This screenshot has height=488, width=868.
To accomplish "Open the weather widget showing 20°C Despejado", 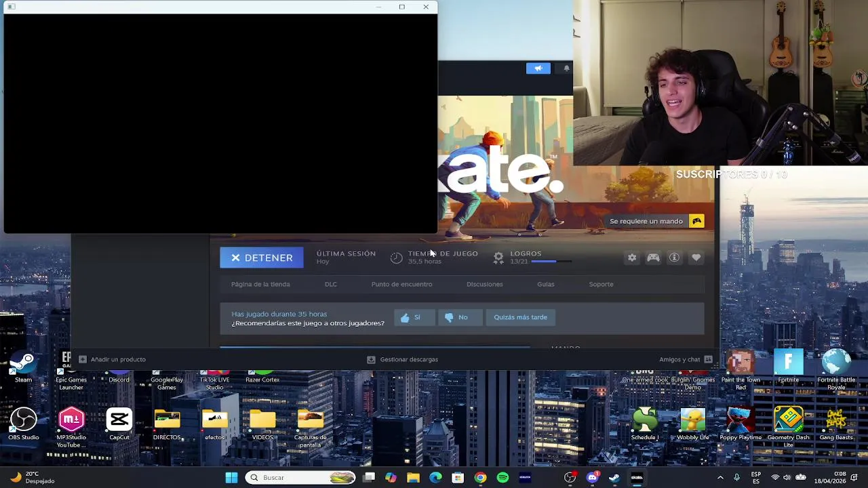I will (33, 478).
